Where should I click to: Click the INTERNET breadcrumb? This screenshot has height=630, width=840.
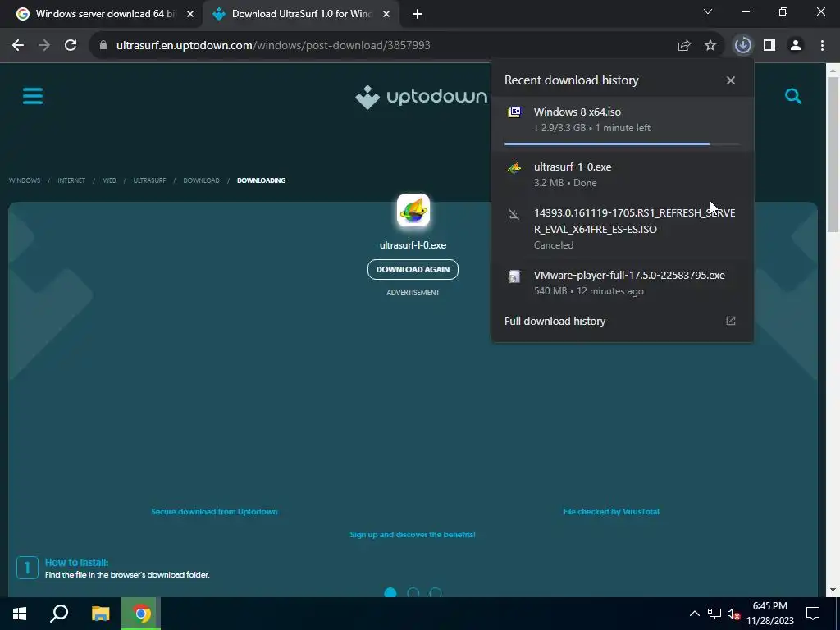(x=71, y=180)
